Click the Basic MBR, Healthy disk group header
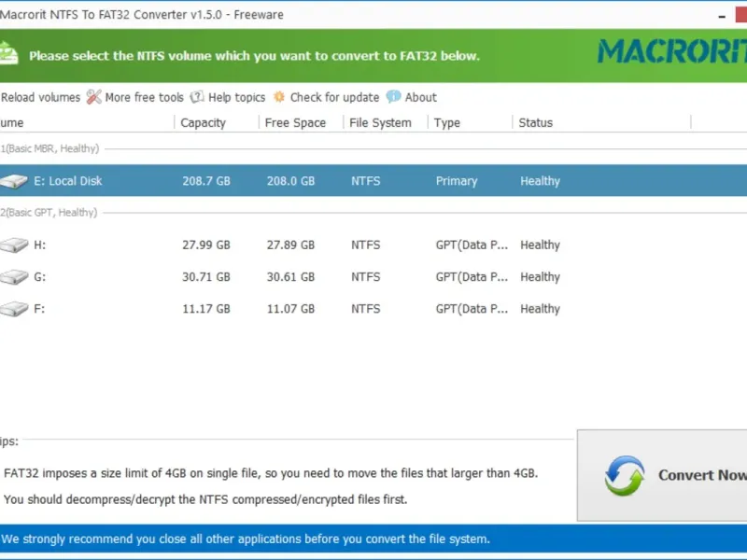747x560 pixels. click(x=49, y=148)
